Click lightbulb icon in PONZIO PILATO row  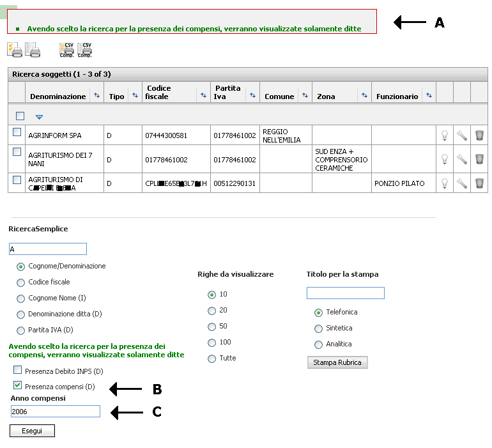coord(445,183)
